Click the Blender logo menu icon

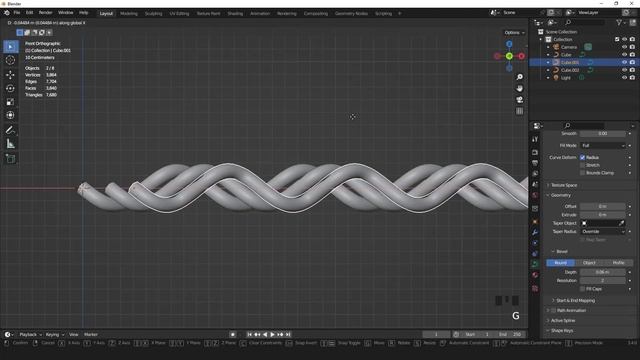(7, 13)
